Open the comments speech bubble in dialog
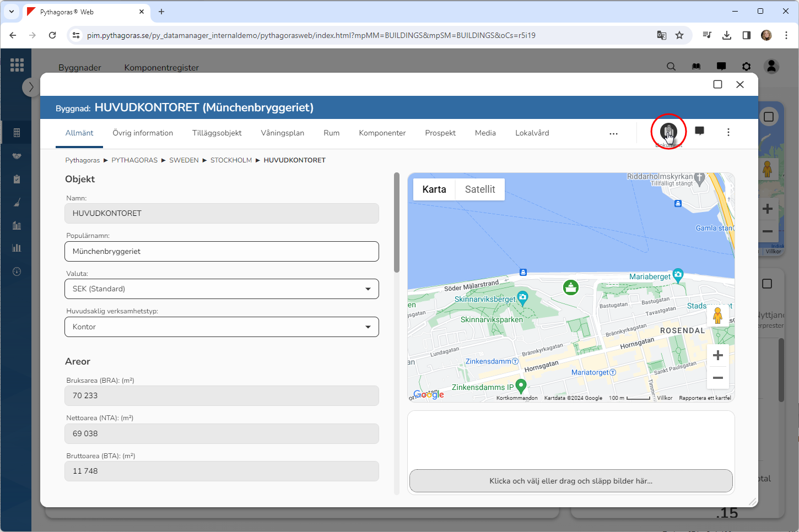The width and height of the screenshot is (799, 532). tap(699, 131)
